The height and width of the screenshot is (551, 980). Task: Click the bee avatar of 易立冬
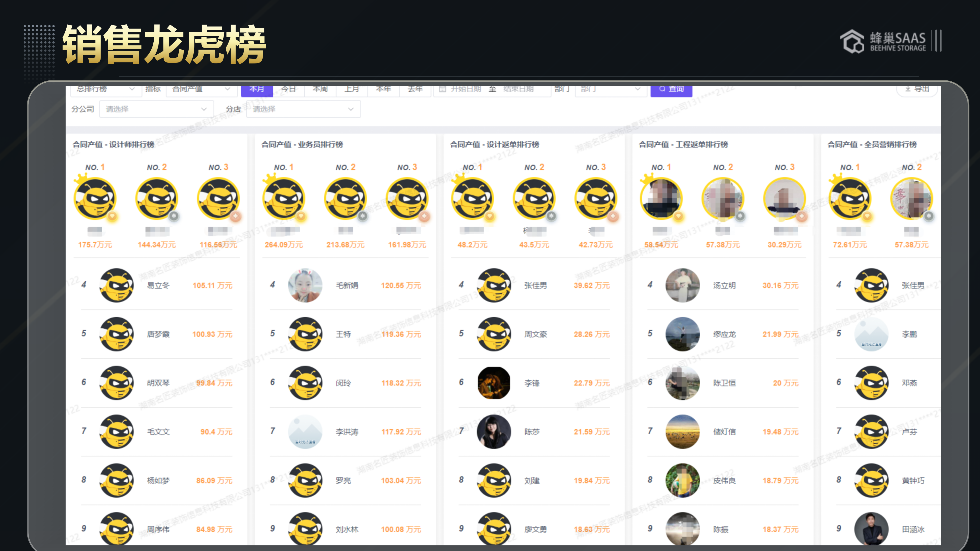tap(116, 285)
